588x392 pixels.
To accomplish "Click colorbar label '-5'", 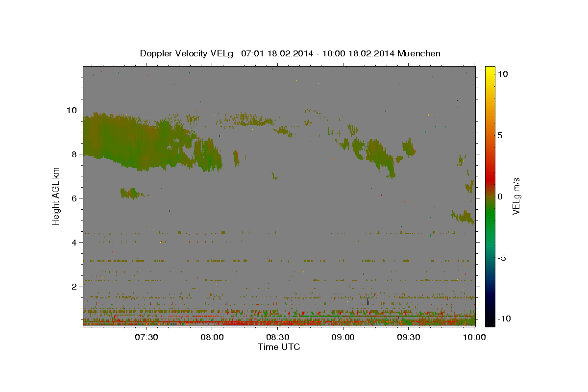I will click(x=502, y=258).
